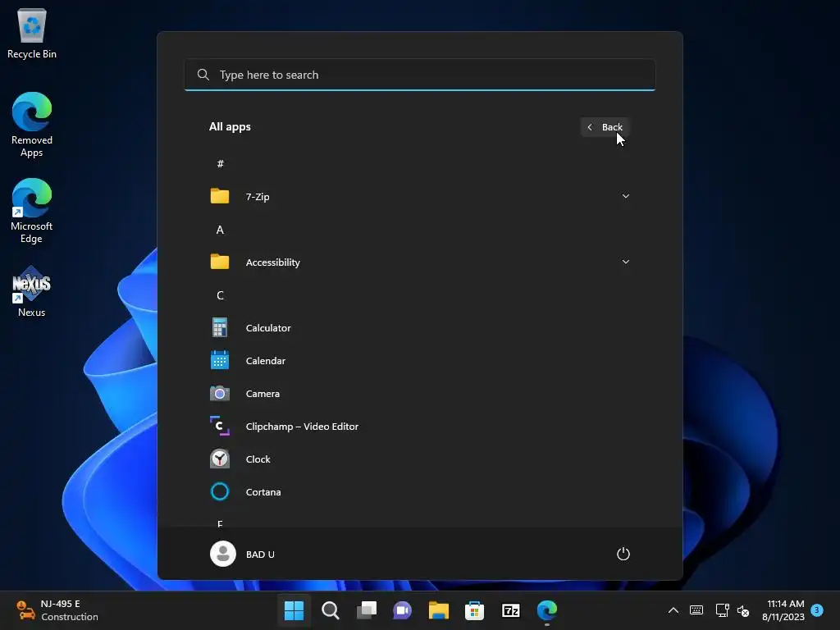Open the Camera app
840x630 pixels.
[419, 393]
